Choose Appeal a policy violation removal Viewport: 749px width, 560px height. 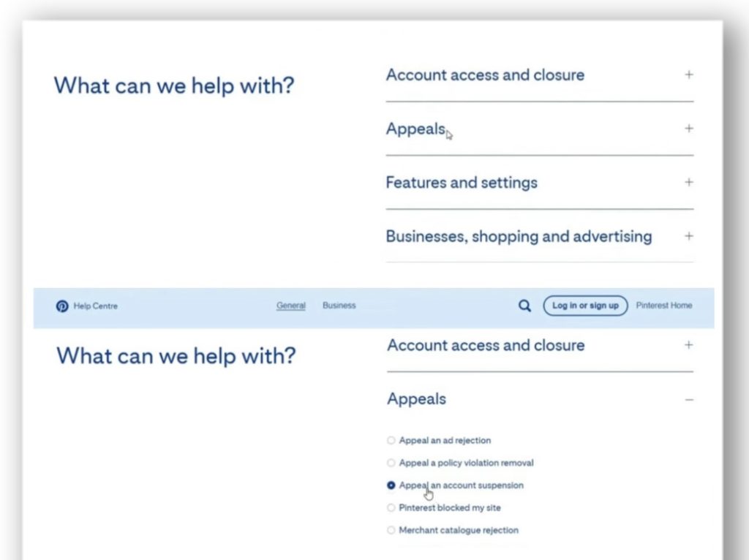point(391,463)
